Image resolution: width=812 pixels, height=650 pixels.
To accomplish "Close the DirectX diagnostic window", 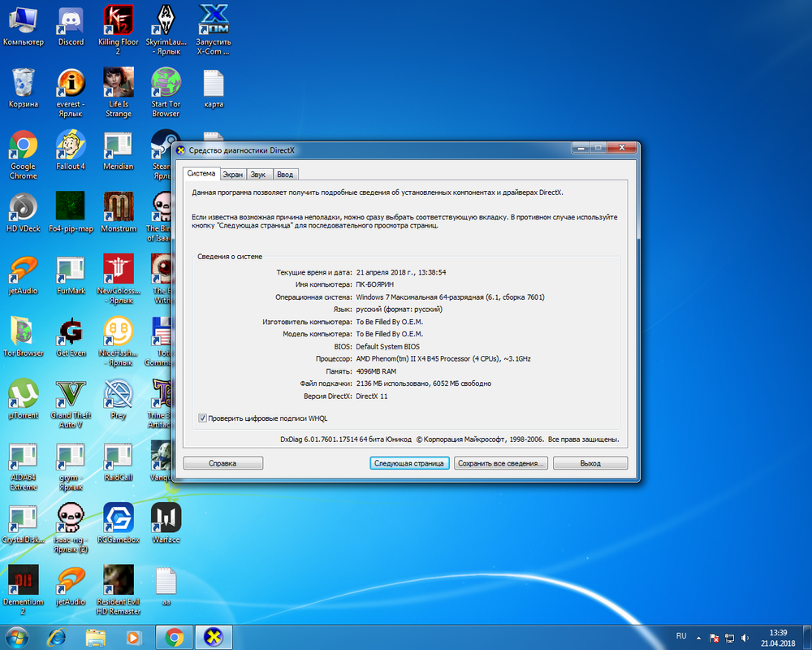I will pyautogui.click(x=622, y=148).
